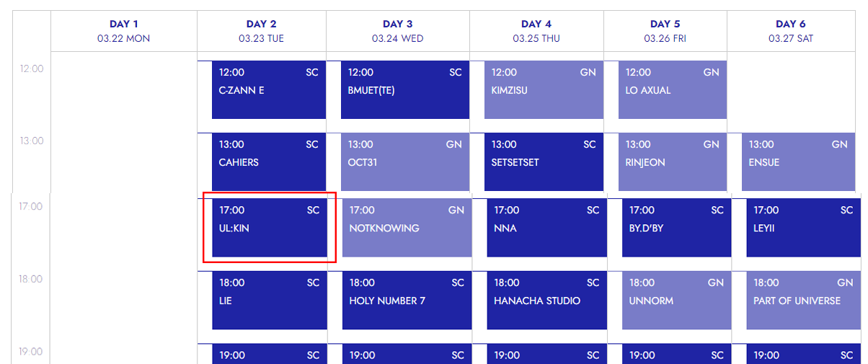Open the LO AXUAL 12:00 entry
The height and width of the screenshot is (364, 868).
(x=673, y=90)
